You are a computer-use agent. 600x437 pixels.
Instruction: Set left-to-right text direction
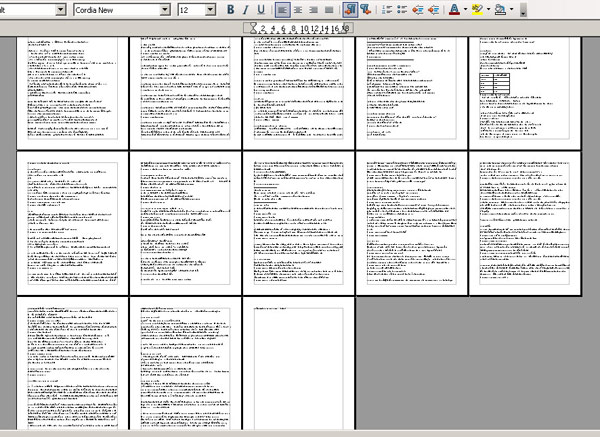(350, 9)
